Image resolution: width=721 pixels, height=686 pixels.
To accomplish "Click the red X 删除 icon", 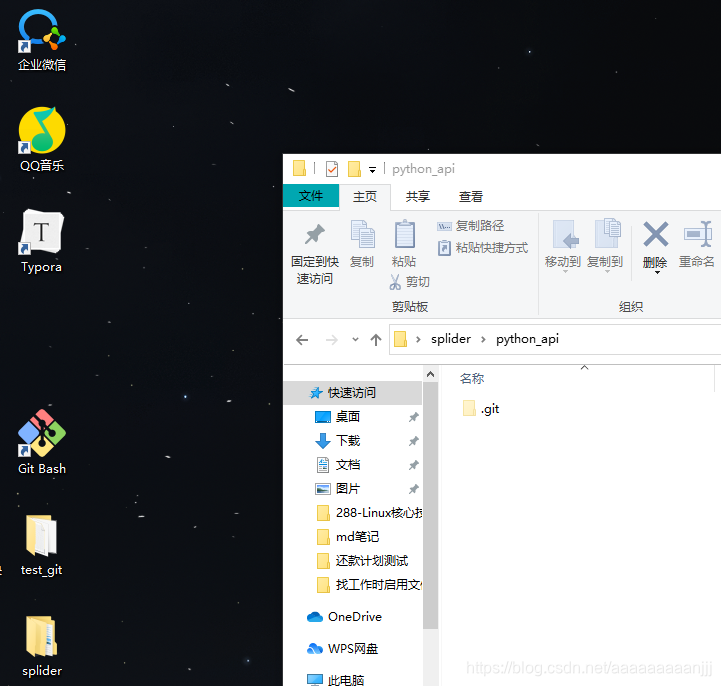I will tap(655, 234).
